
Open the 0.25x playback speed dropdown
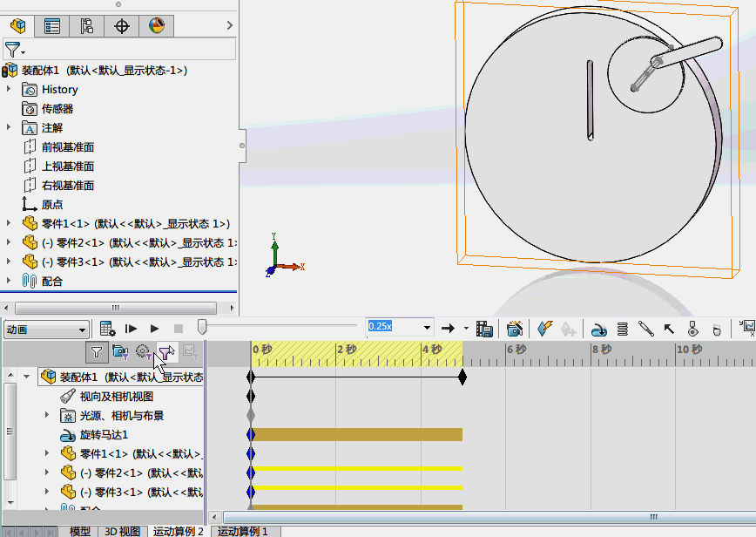(x=427, y=328)
